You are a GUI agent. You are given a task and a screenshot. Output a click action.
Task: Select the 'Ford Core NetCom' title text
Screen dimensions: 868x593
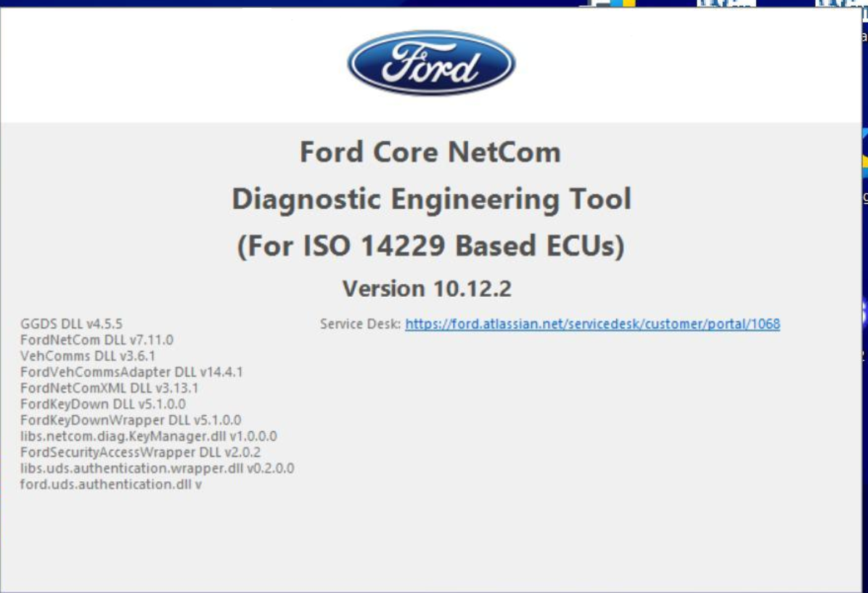(430, 152)
